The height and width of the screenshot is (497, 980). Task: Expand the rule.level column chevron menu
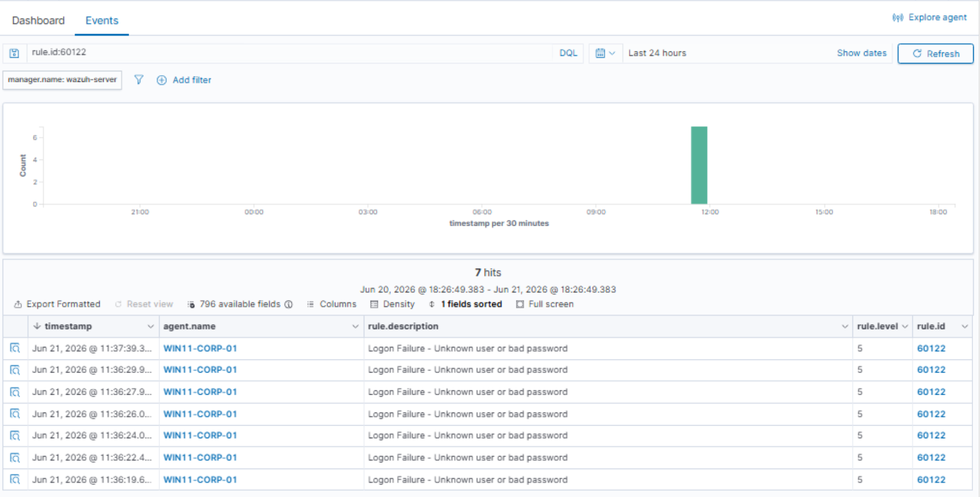(905, 326)
